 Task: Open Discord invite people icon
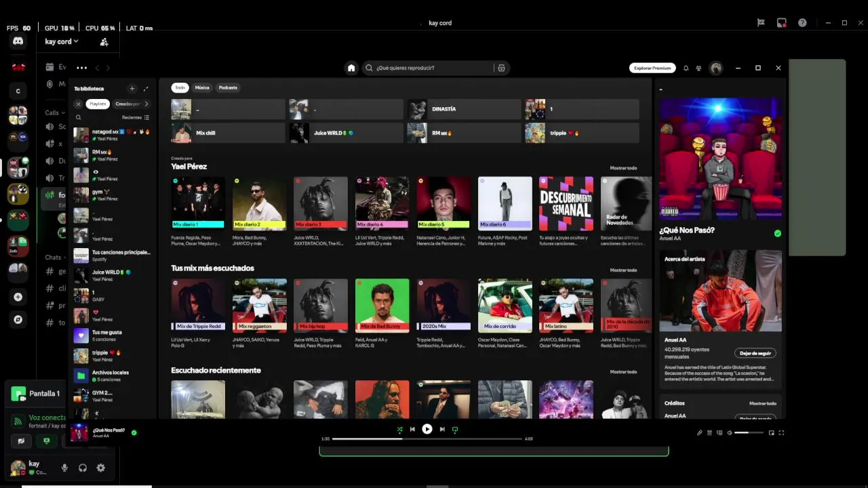[x=104, y=42]
